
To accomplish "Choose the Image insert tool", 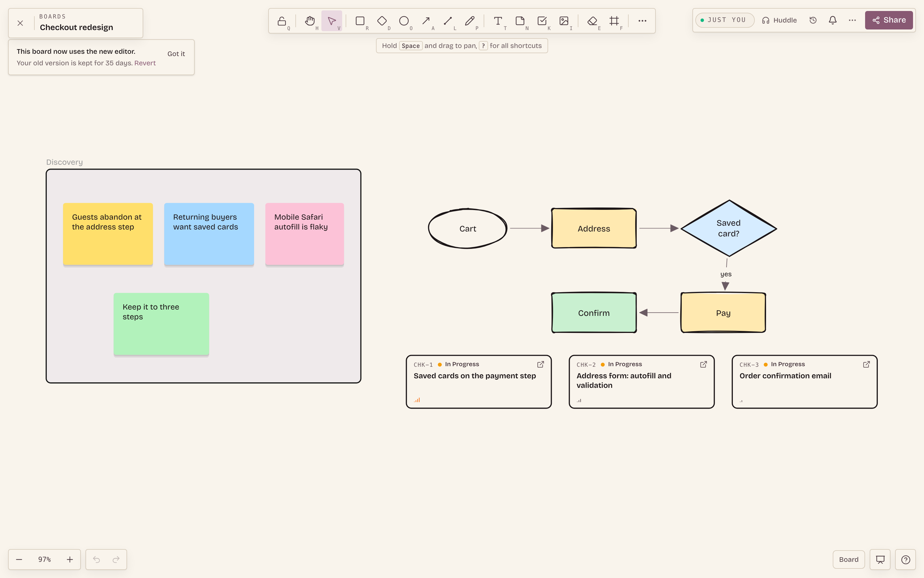I will [564, 21].
